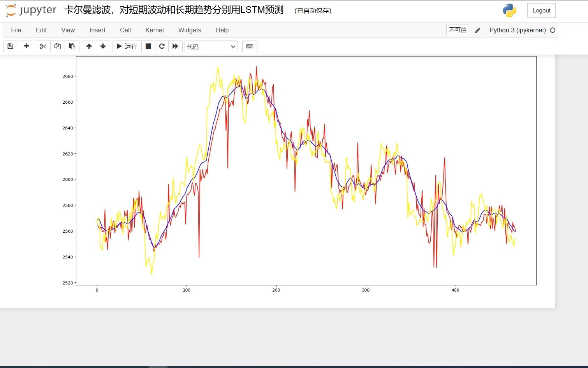Click the 2600 y-axis tick label
The image size is (588, 368).
[x=68, y=180]
